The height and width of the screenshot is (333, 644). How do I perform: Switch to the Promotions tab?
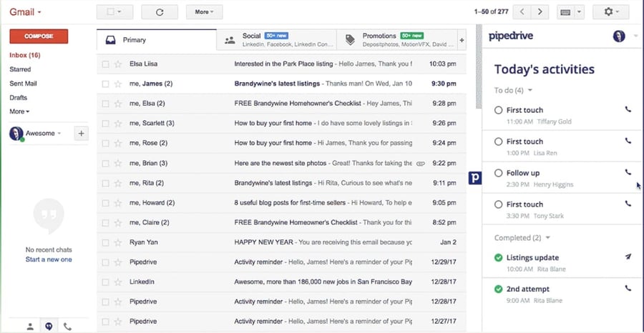pyautogui.click(x=396, y=40)
